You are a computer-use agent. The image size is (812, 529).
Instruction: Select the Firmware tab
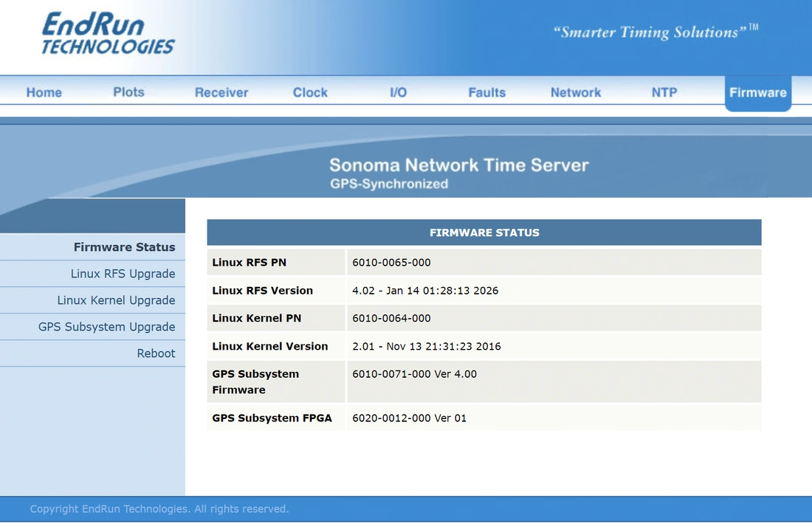[758, 93]
